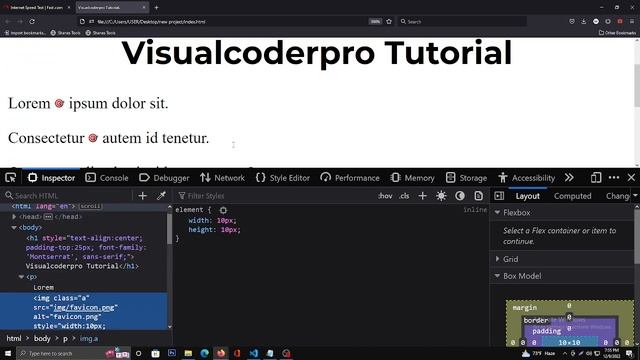Open sidebar tabs overflow dropdown arrow

click(635, 196)
